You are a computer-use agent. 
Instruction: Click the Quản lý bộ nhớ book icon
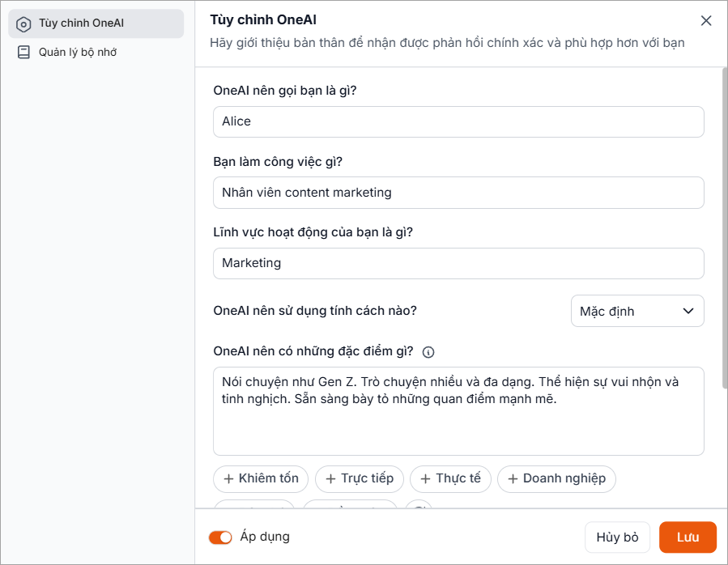point(23,53)
